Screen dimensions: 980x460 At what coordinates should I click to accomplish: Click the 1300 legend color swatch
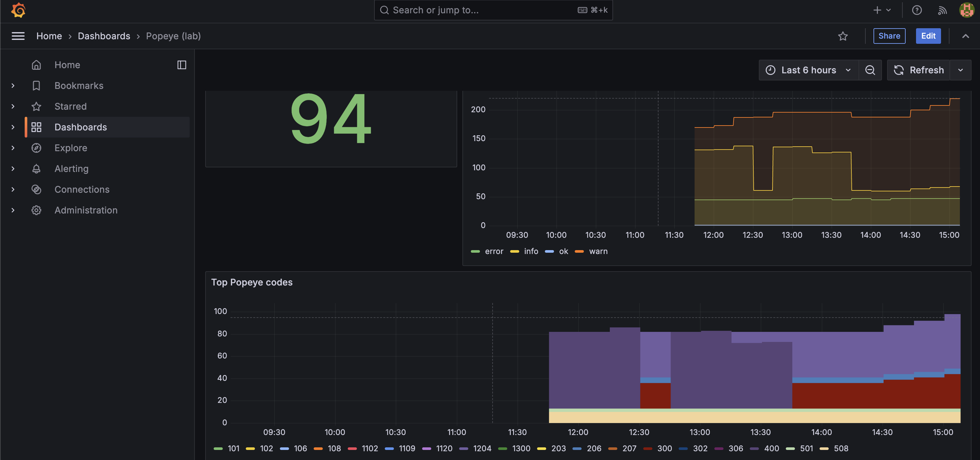(x=503, y=449)
